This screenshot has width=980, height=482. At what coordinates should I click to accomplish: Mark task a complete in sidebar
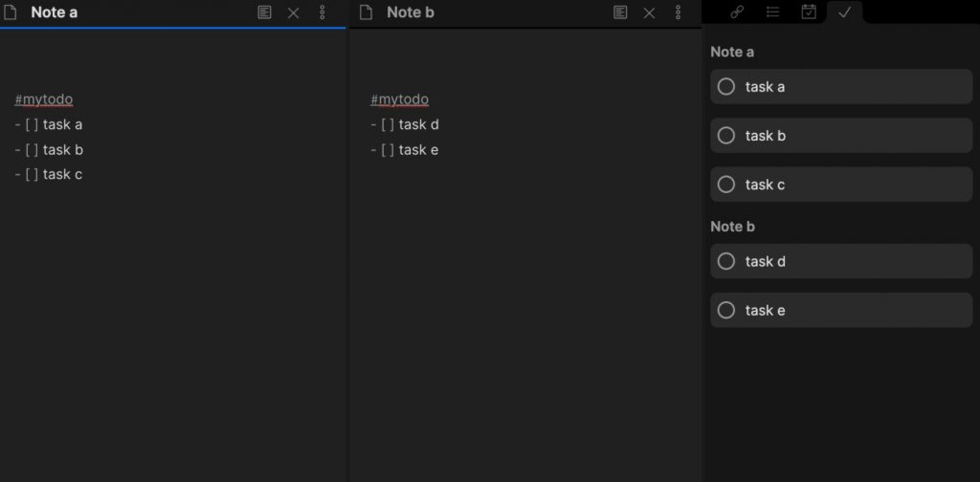[x=725, y=86]
